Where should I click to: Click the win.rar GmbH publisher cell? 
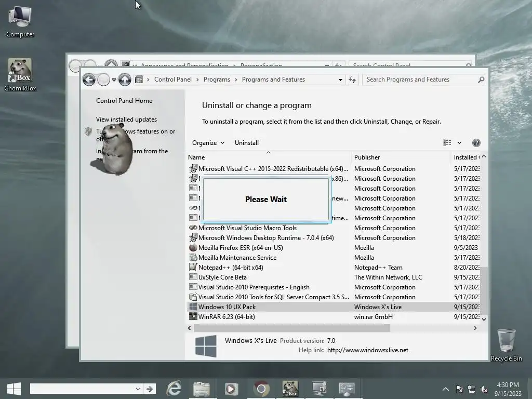point(373,316)
